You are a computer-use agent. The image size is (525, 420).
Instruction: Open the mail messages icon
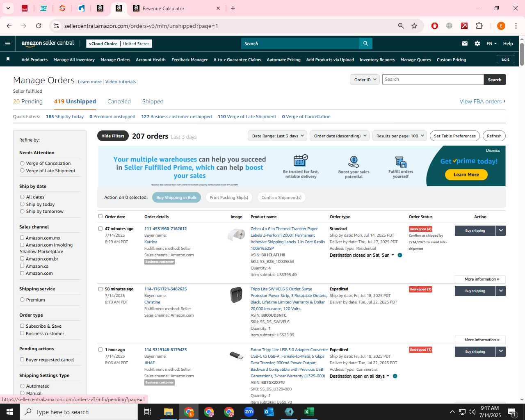465,43
